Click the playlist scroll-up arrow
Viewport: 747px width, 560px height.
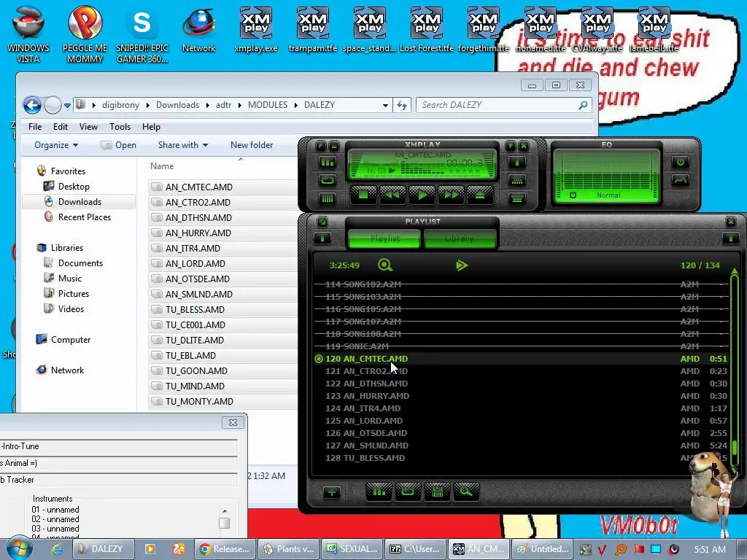(x=734, y=271)
